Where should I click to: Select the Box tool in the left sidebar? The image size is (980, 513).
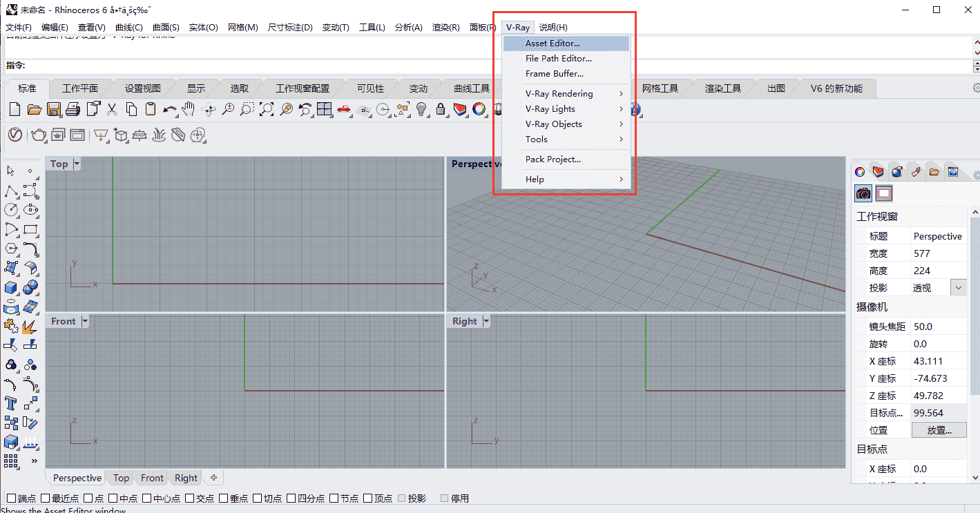tap(10, 287)
